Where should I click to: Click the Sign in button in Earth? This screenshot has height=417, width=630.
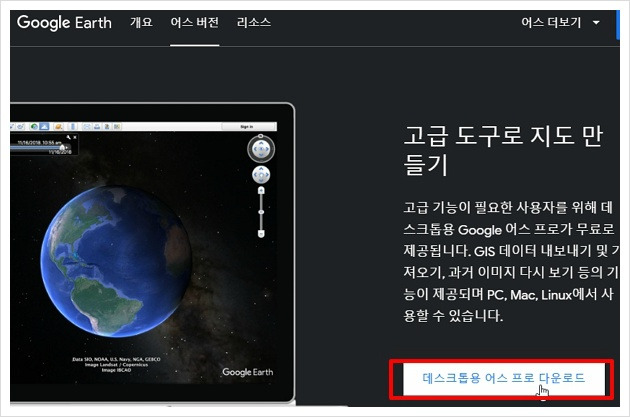247,127
